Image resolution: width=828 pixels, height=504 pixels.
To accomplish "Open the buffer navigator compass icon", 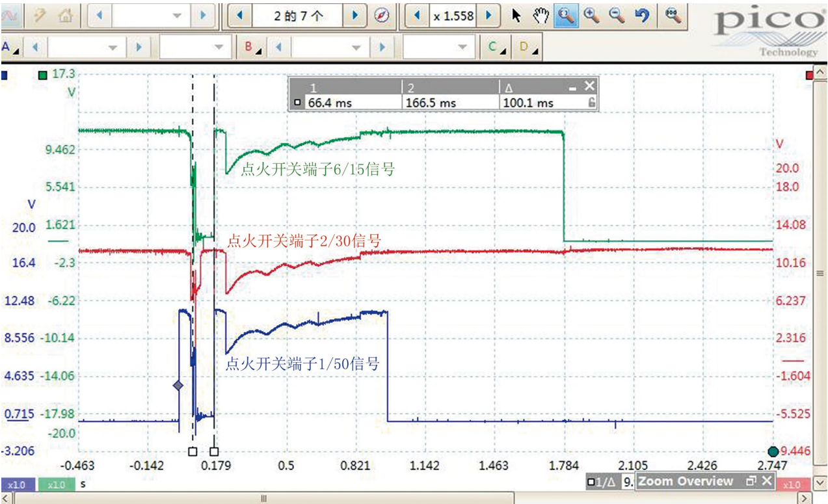I will (382, 16).
